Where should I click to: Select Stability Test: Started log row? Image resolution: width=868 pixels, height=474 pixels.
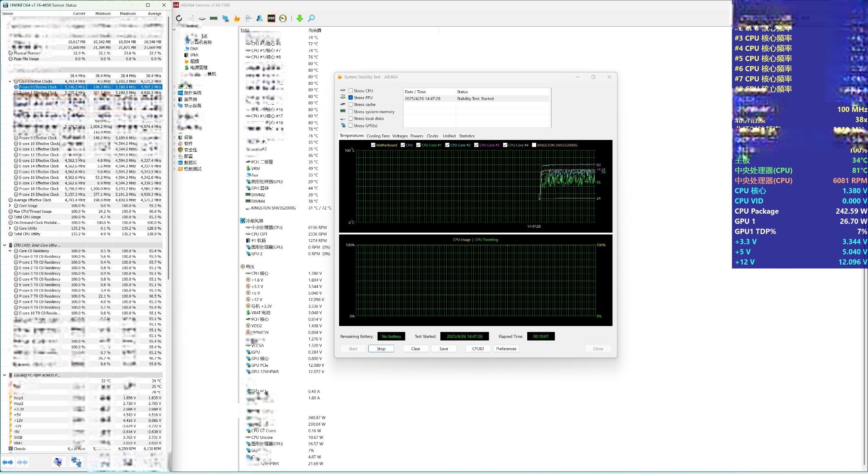pos(477,99)
